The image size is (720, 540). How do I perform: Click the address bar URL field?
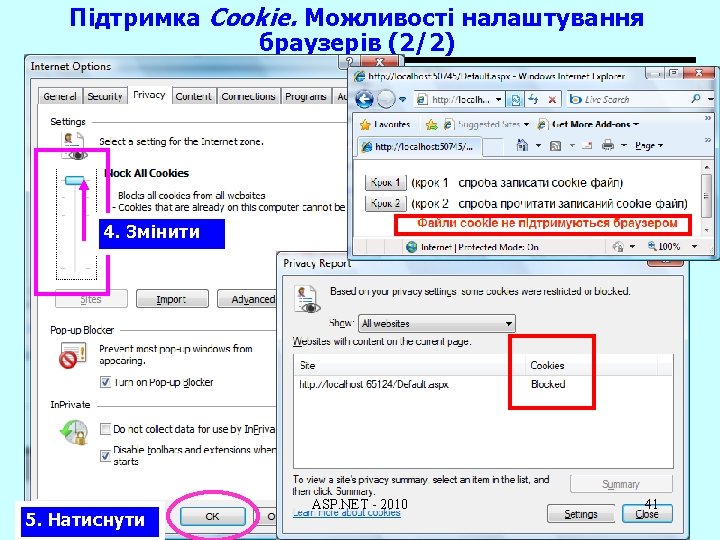(x=459, y=99)
